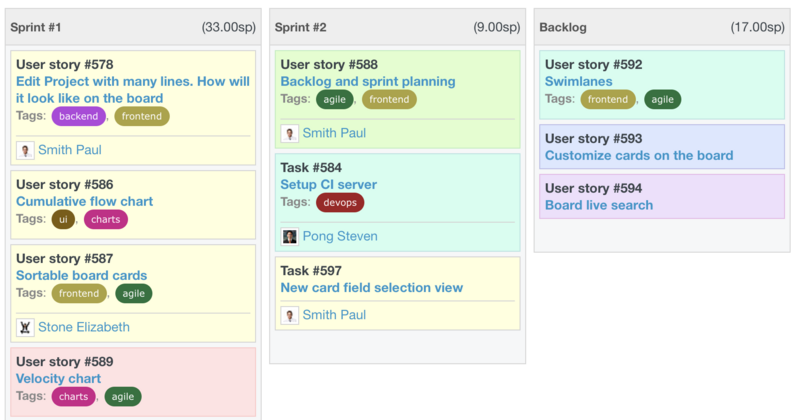Select the purple backend tag on story #578
Screen dimensions: 800x420
tap(78, 117)
